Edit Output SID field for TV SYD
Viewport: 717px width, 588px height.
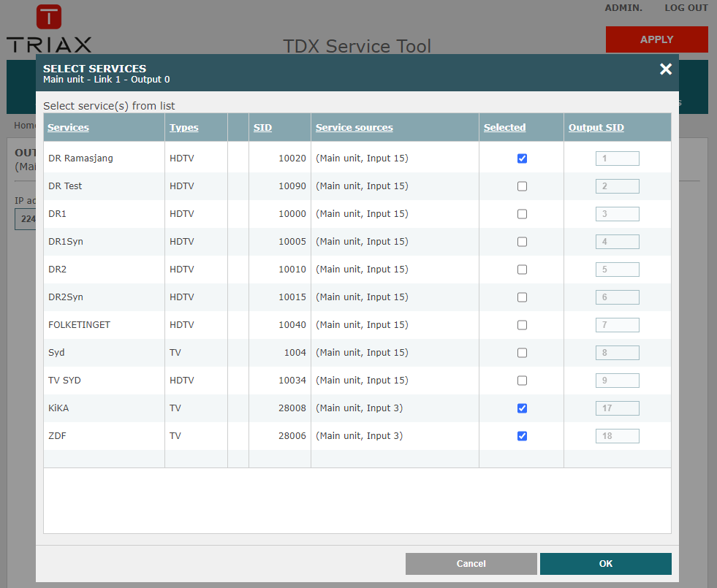pyautogui.click(x=618, y=381)
